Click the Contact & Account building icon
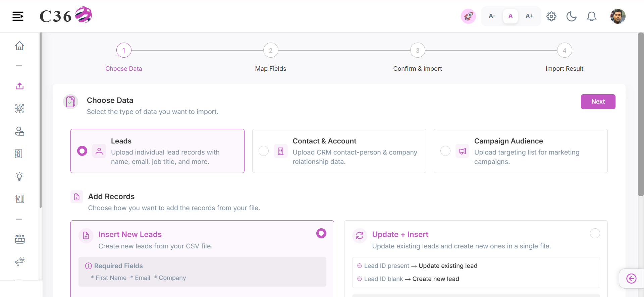 point(281,151)
